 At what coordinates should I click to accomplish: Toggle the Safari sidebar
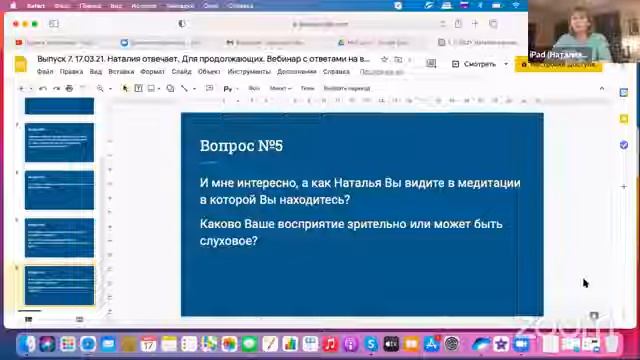53,24
